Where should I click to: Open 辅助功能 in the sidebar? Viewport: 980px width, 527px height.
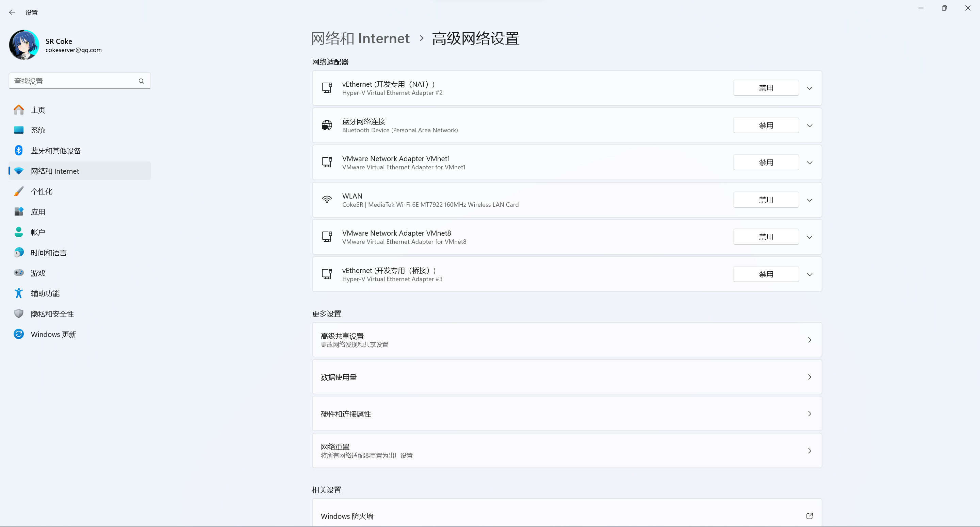(80, 293)
